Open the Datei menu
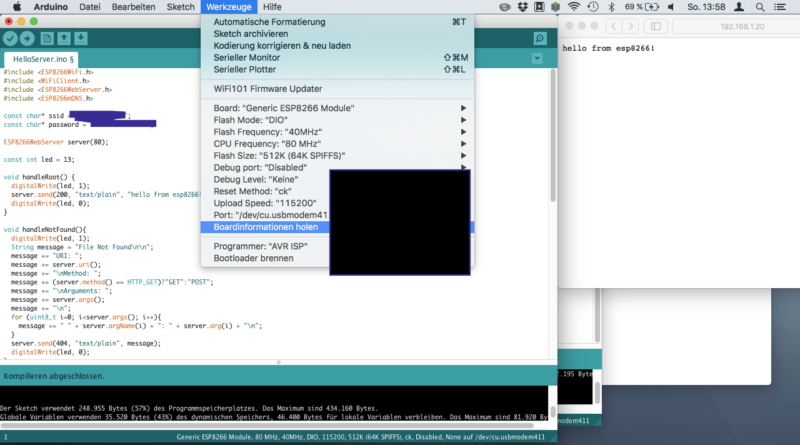 click(x=90, y=7)
